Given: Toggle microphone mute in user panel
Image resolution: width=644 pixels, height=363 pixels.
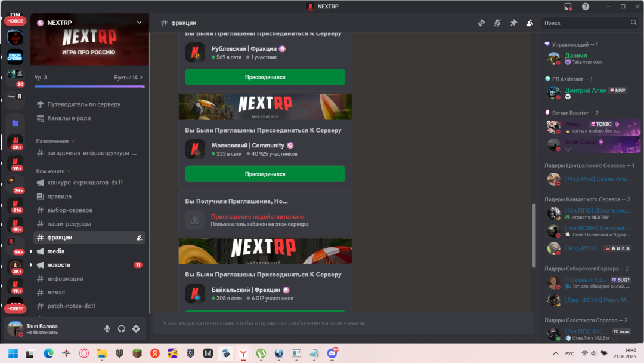Looking at the screenshot, I should point(107,329).
